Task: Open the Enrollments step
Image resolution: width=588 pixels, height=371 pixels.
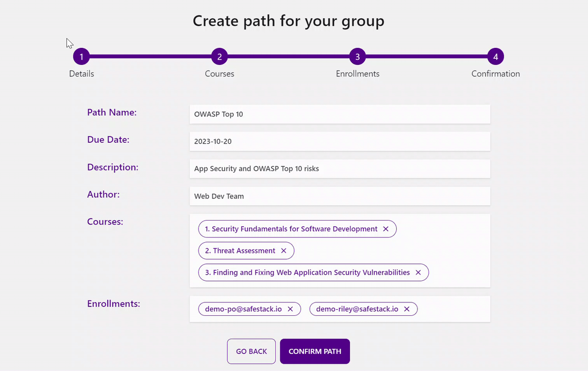Action: click(357, 73)
